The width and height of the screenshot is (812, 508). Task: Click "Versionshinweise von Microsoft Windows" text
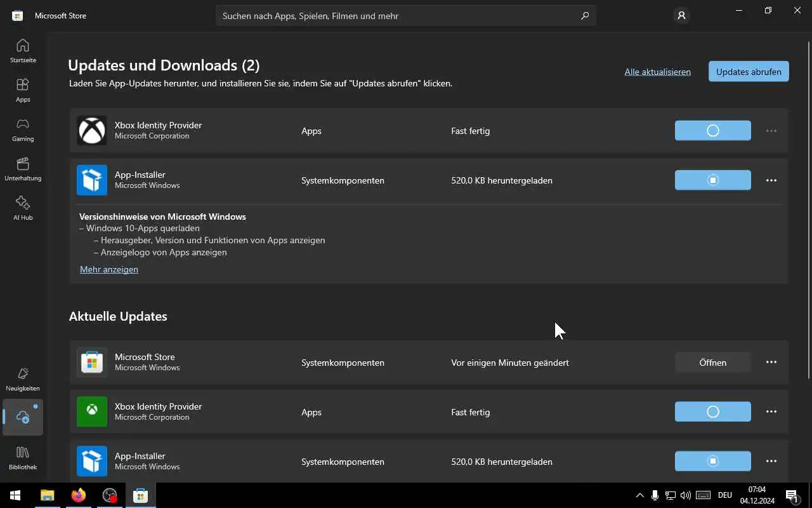pyautogui.click(x=162, y=217)
